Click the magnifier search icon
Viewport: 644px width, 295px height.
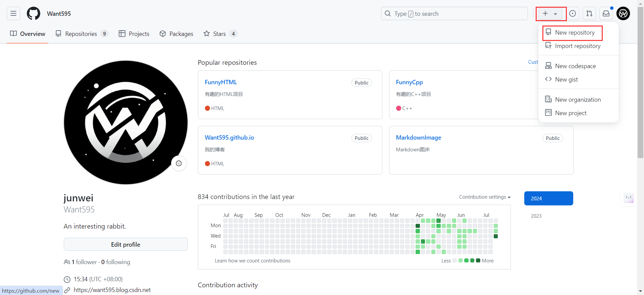pos(388,13)
